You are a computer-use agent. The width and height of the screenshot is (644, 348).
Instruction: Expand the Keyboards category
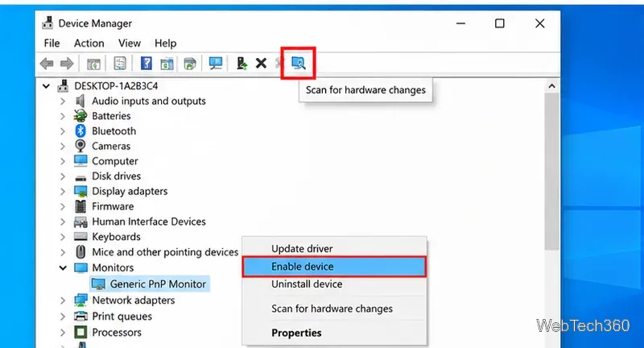click(63, 237)
